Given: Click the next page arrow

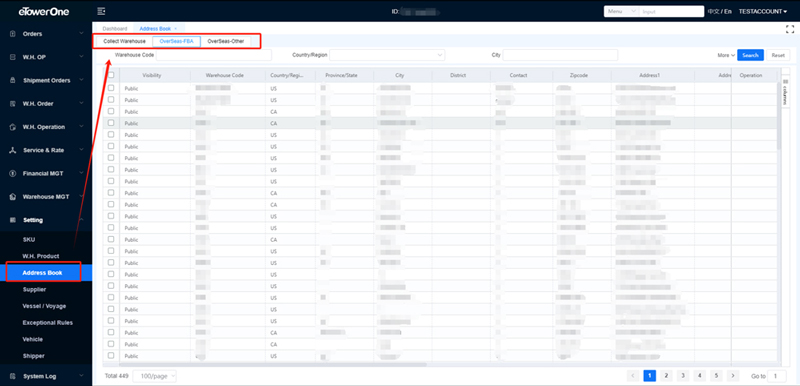Looking at the screenshot, I should pyautogui.click(x=733, y=376).
